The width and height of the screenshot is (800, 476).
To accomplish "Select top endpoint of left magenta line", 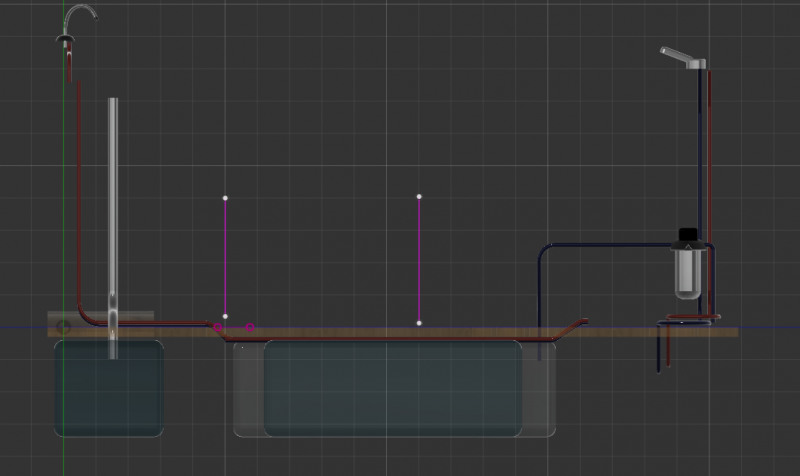I will (x=225, y=198).
